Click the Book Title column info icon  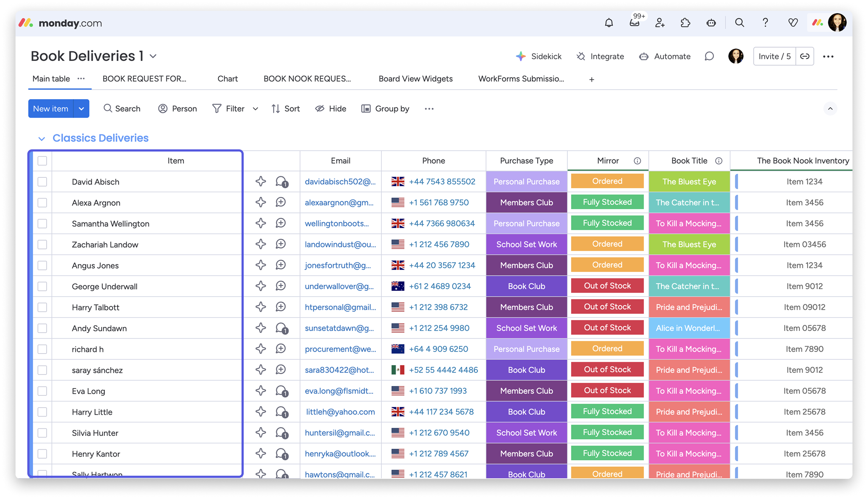719,161
